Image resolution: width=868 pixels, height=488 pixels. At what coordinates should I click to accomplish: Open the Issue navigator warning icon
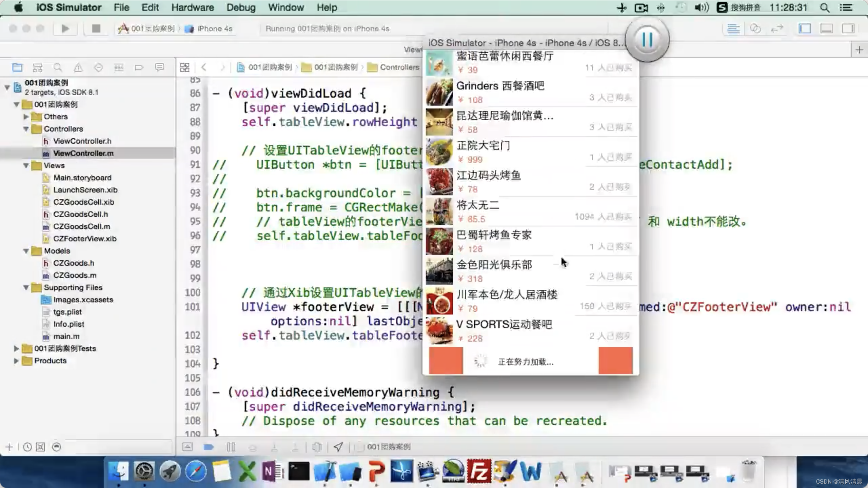pyautogui.click(x=78, y=67)
